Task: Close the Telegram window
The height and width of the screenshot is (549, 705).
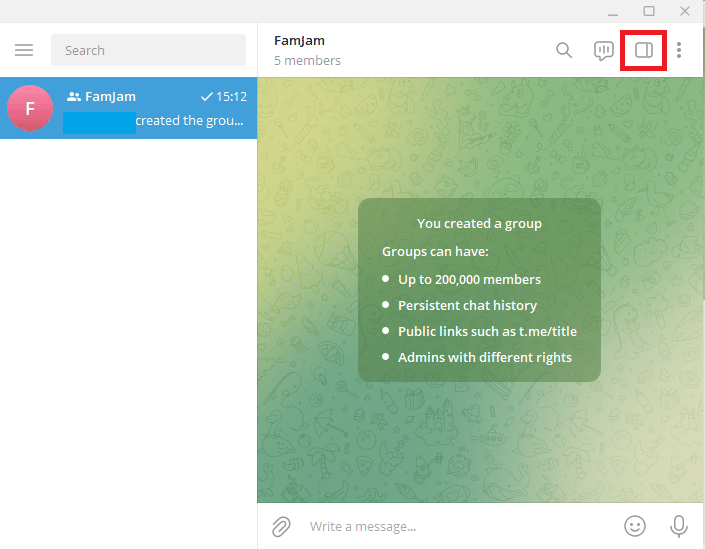Action: (x=684, y=11)
